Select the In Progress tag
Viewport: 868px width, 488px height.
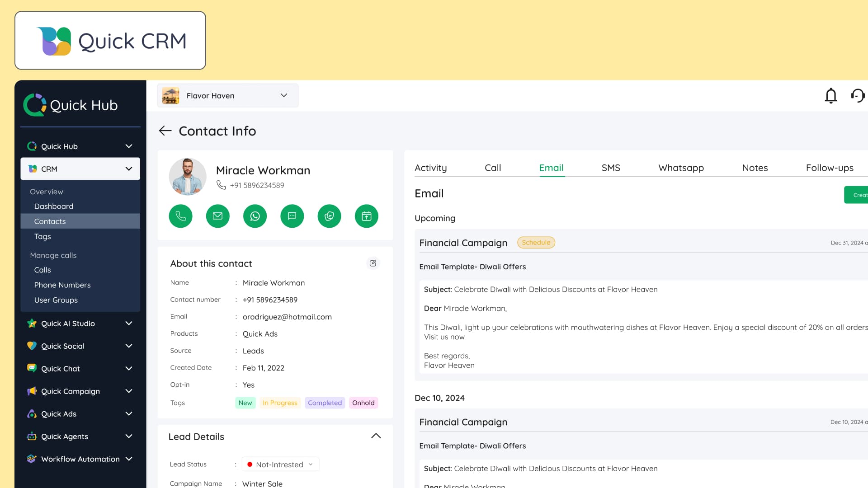[x=280, y=403]
